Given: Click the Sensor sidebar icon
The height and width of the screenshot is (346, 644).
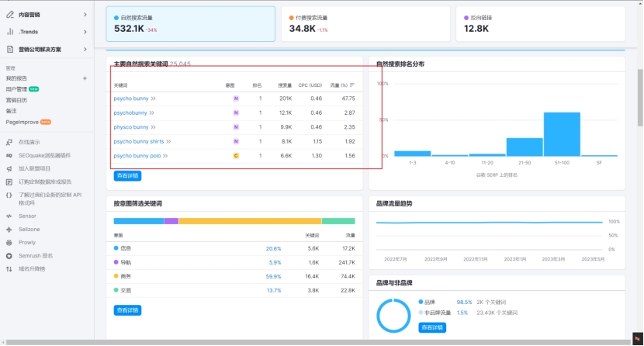Looking at the screenshot, I should coord(9,216).
